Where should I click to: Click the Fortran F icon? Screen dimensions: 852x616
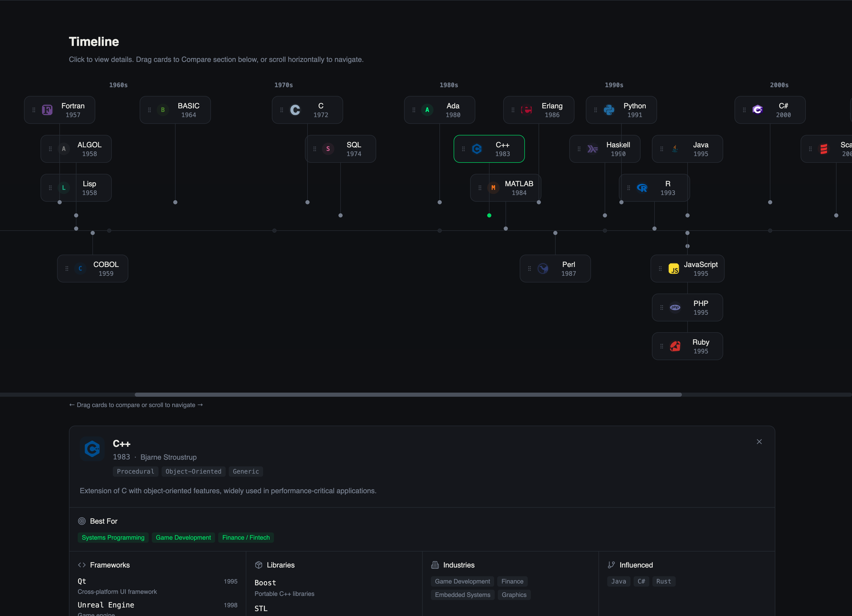[47, 110]
